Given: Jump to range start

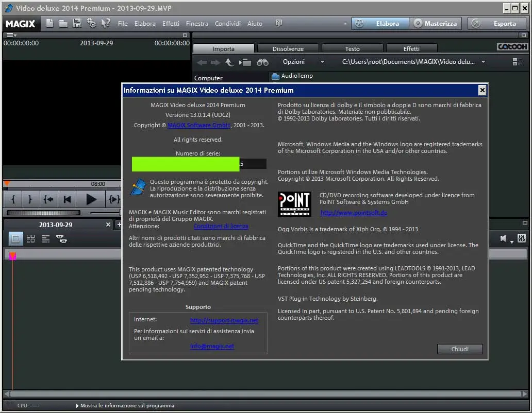Looking at the screenshot, I should pyautogui.click(x=48, y=199).
